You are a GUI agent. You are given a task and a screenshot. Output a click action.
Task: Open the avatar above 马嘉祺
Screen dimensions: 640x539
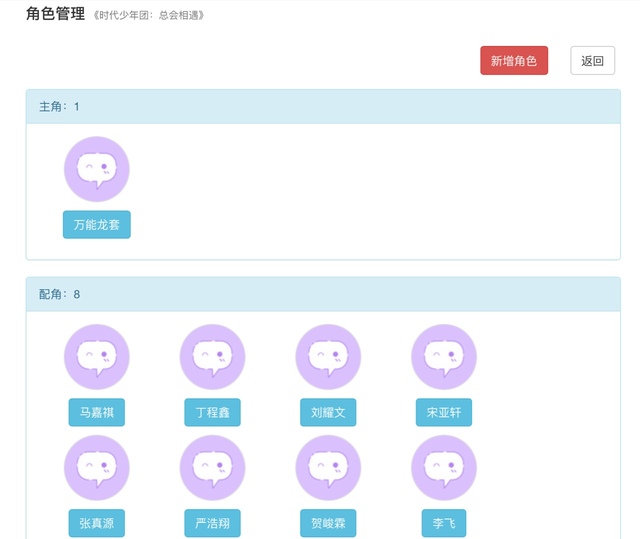[x=97, y=357]
